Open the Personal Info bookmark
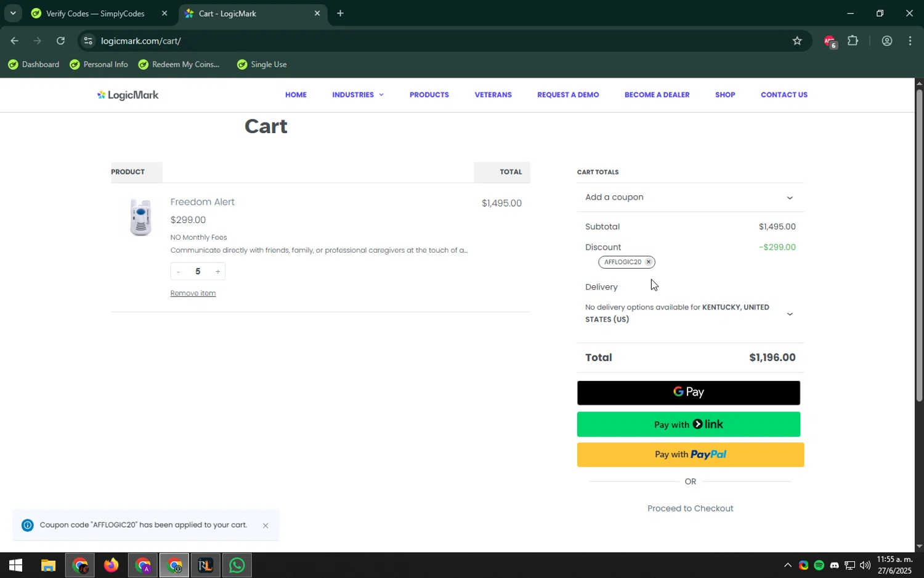 click(x=99, y=65)
